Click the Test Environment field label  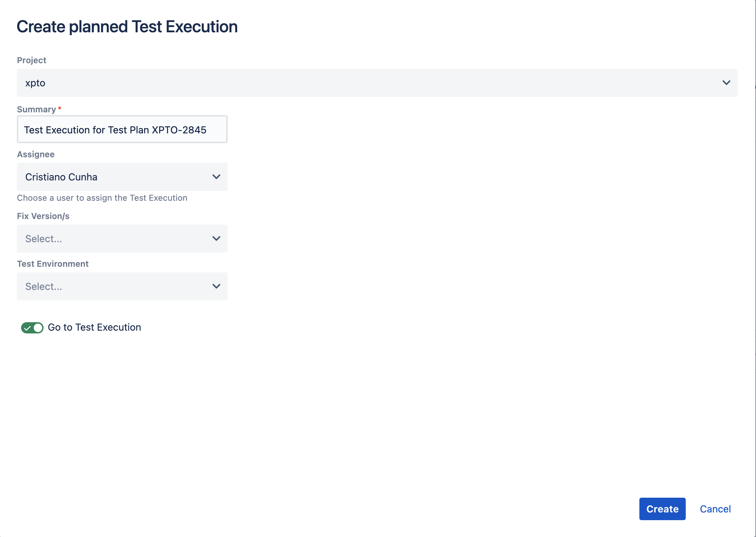(x=53, y=264)
